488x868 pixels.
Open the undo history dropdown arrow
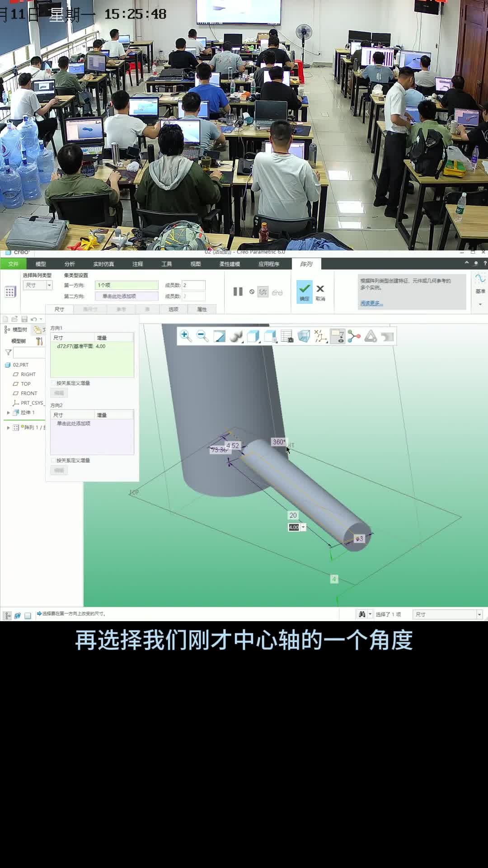[41, 319]
